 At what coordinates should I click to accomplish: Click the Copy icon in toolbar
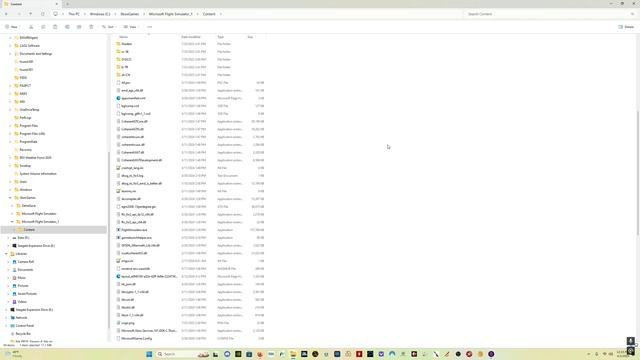pyautogui.click(x=43, y=27)
